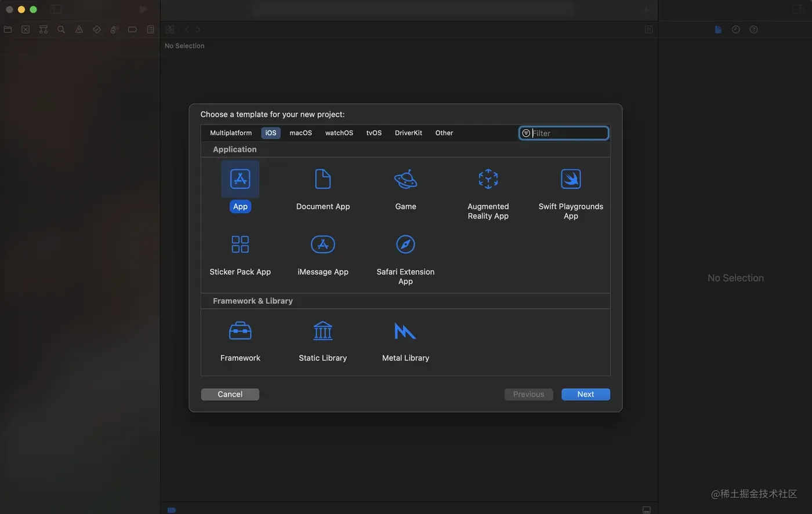Toggle the left navigator sidebar
812x514 pixels.
pos(56,9)
